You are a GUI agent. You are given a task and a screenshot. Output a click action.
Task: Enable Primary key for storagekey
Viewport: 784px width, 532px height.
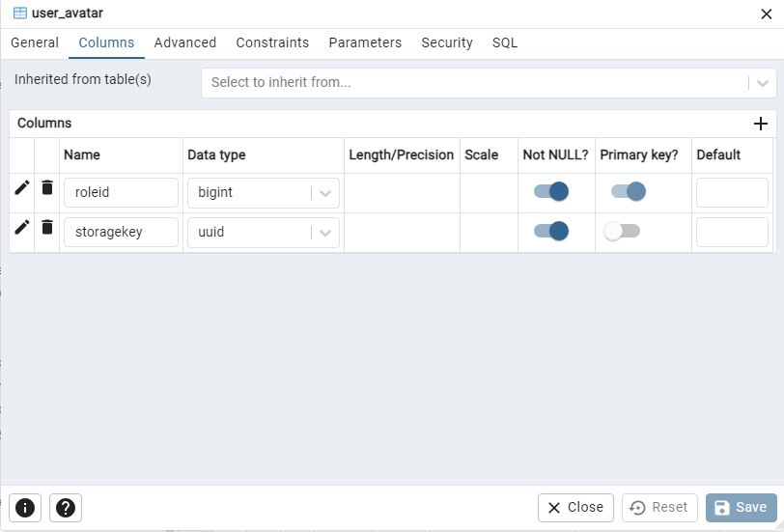pyautogui.click(x=622, y=231)
